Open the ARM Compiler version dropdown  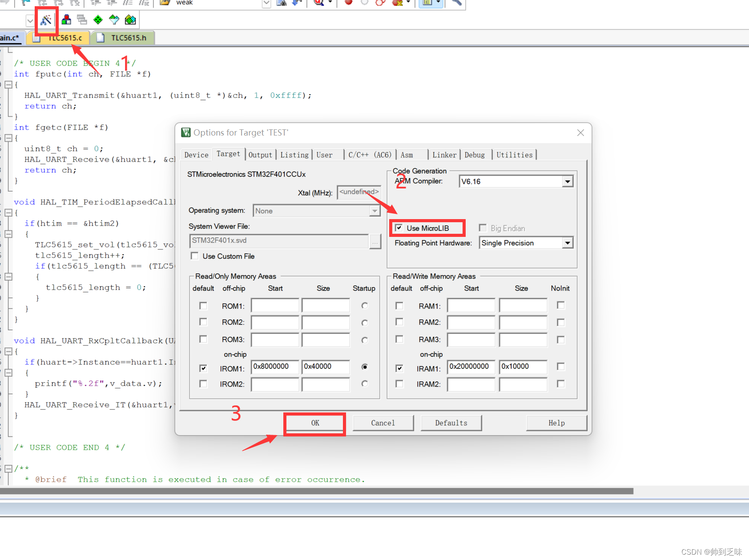pyautogui.click(x=568, y=181)
